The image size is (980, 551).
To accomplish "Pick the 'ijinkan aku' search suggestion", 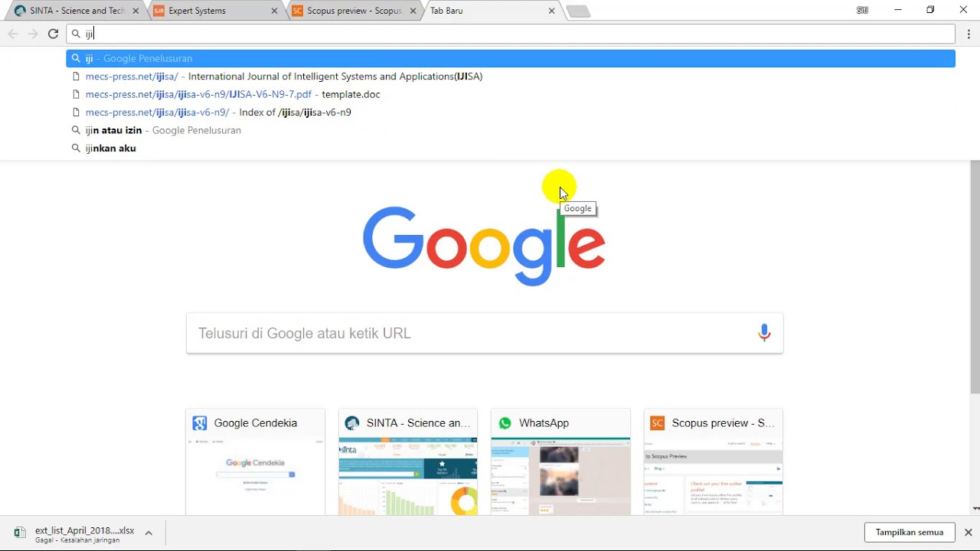I will 511,148.
